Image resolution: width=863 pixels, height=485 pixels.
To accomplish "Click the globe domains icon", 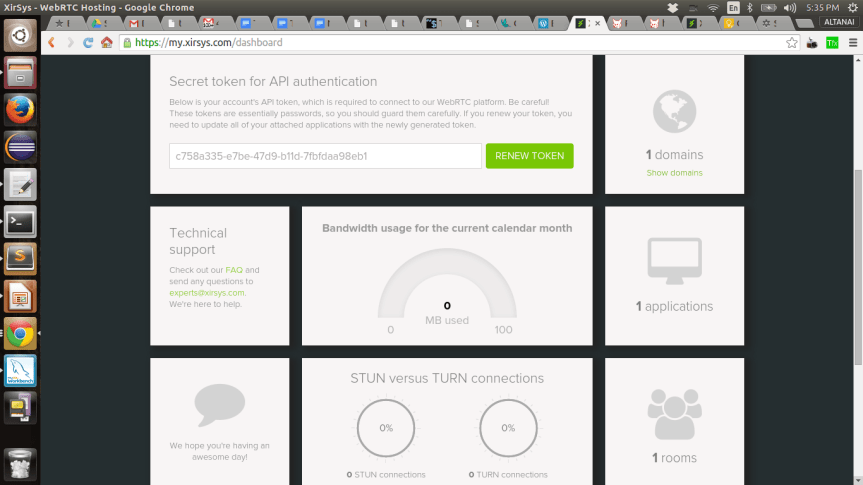I will click(x=674, y=112).
